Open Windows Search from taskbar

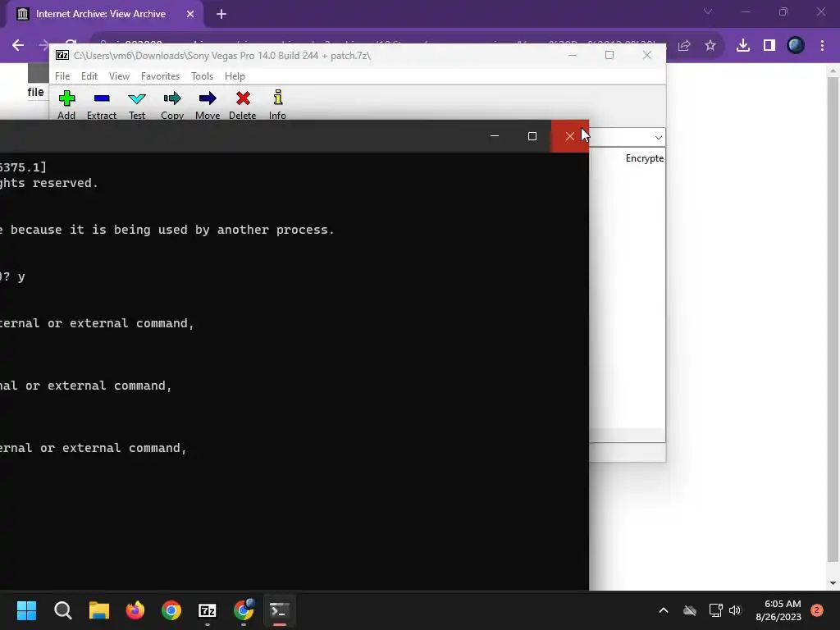62,610
